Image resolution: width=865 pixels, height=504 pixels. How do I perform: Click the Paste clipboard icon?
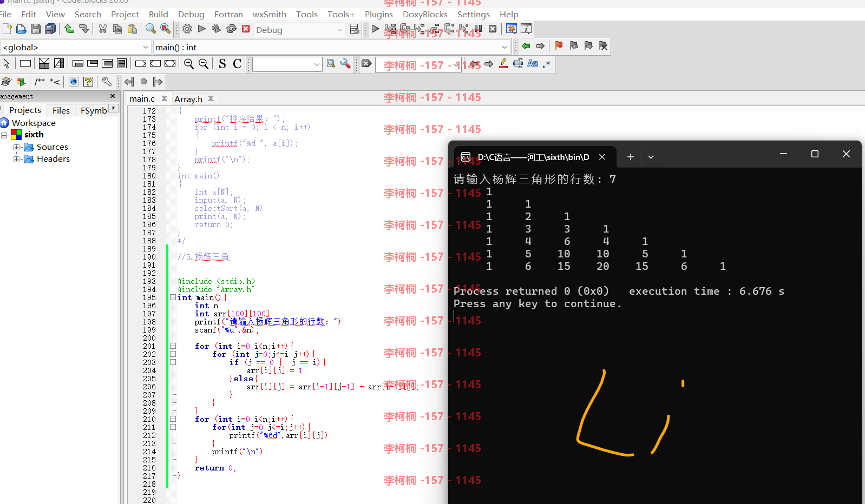(132, 29)
